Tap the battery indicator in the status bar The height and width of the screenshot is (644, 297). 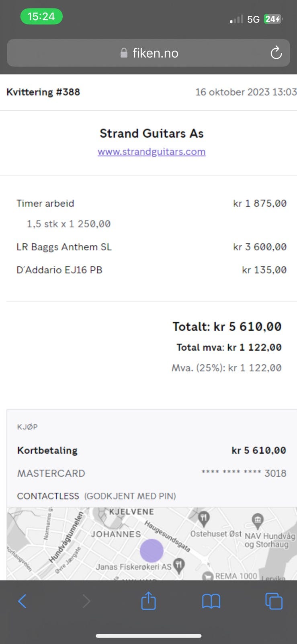pyautogui.click(x=273, y=19)
